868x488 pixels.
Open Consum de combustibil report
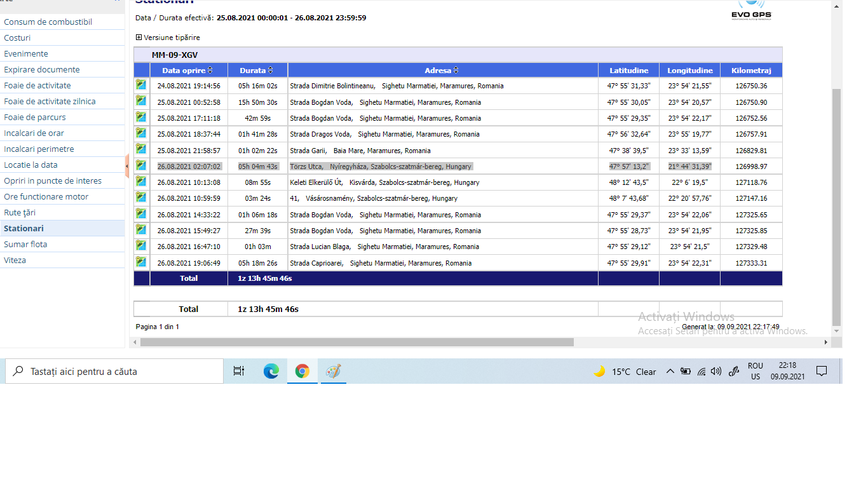coord(48,22)
